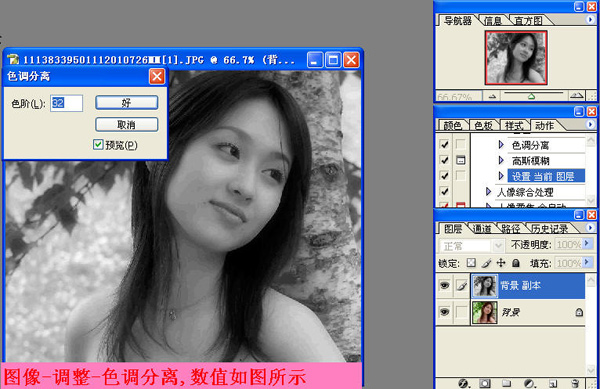The height and width of the screenshot is (389, 600).
Task: Open the Navigator panel flyout menu arrow
Action: tap(590, 19)
